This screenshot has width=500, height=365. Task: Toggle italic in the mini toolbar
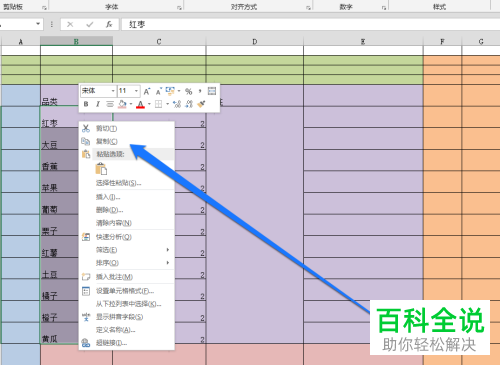point(98,104)
